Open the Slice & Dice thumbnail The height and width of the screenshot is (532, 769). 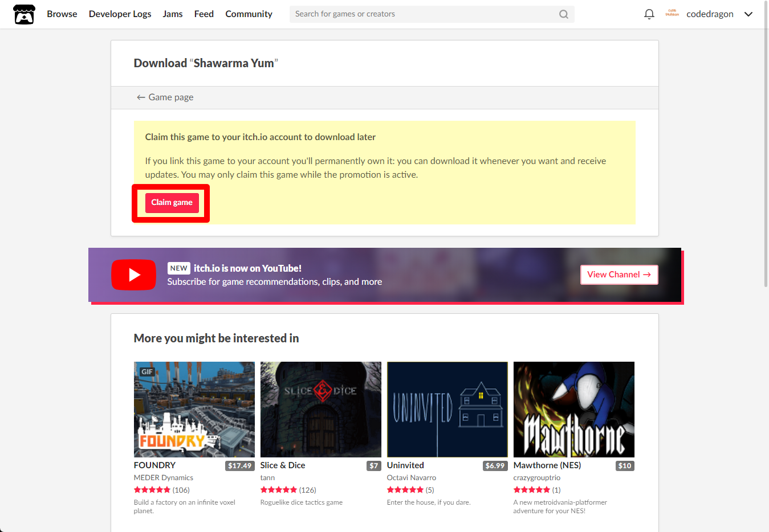point(321,410)
